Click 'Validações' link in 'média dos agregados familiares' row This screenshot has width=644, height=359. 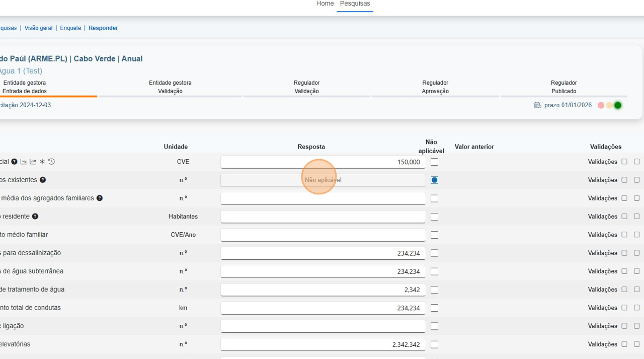pyautogui.click(x=602, y=198)
